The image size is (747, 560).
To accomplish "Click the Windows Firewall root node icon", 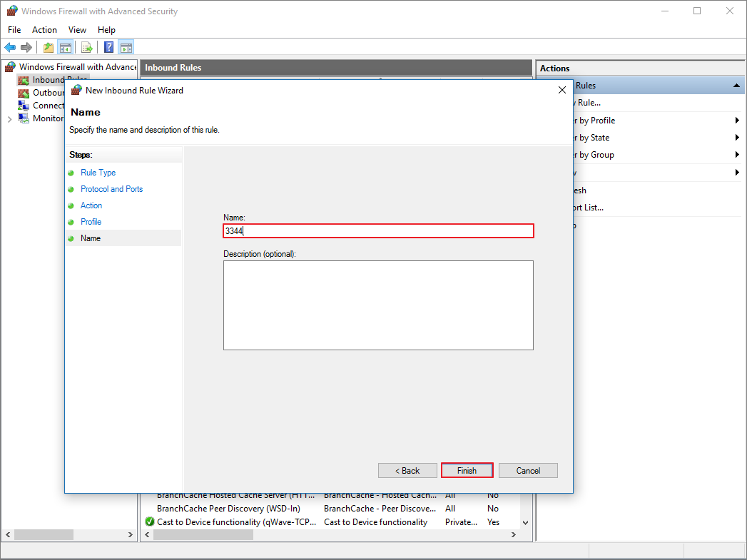I will coord(10,66).
